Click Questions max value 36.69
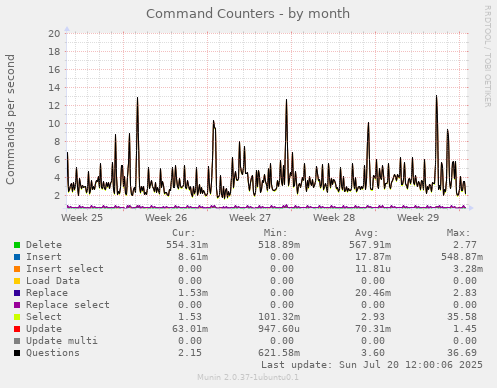Image resolution: width=497 pixels, height=388 pixels. click(462, 353)
